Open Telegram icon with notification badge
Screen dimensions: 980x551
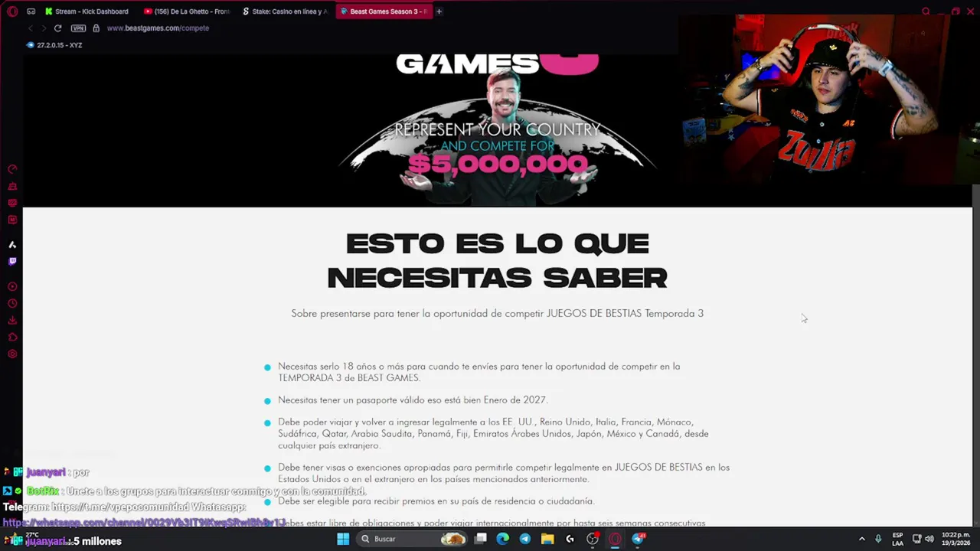click(x=638, y=539)
